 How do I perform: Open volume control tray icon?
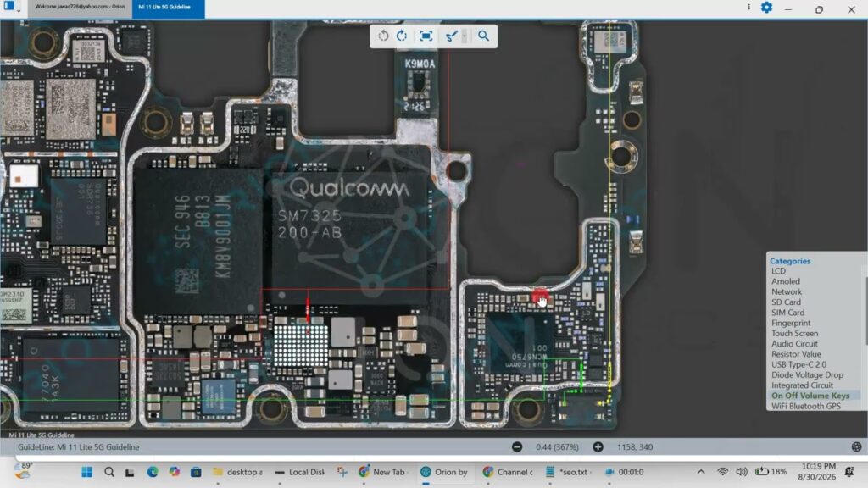[742, 472]
